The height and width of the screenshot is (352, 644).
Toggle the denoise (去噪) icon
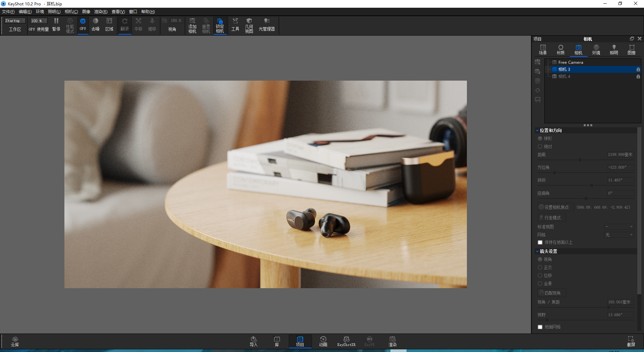coord(96,25)
